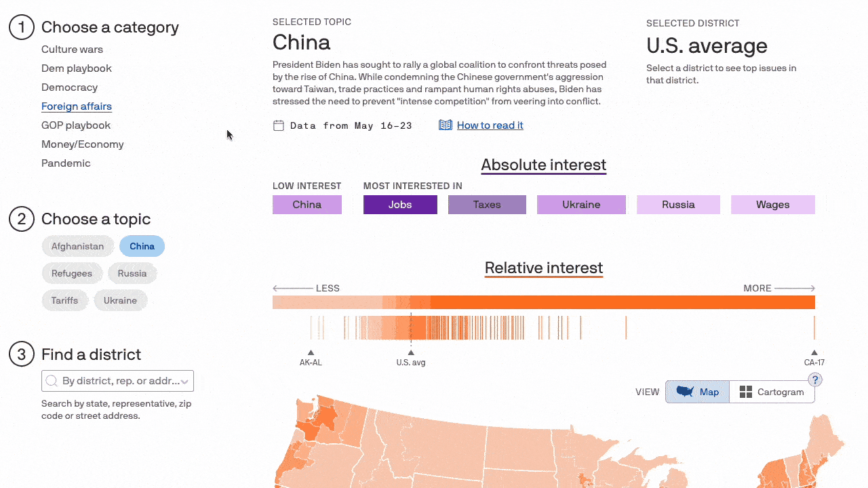Switch category to Money/Economy
Viewport: 868px width, 488px height.
tap(82, 144)
